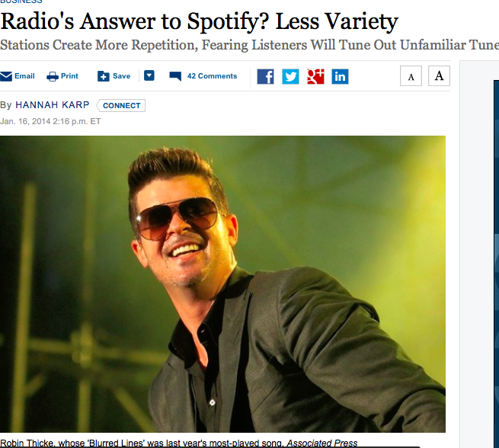Share article on Google Plus

[x=315, y=76]
